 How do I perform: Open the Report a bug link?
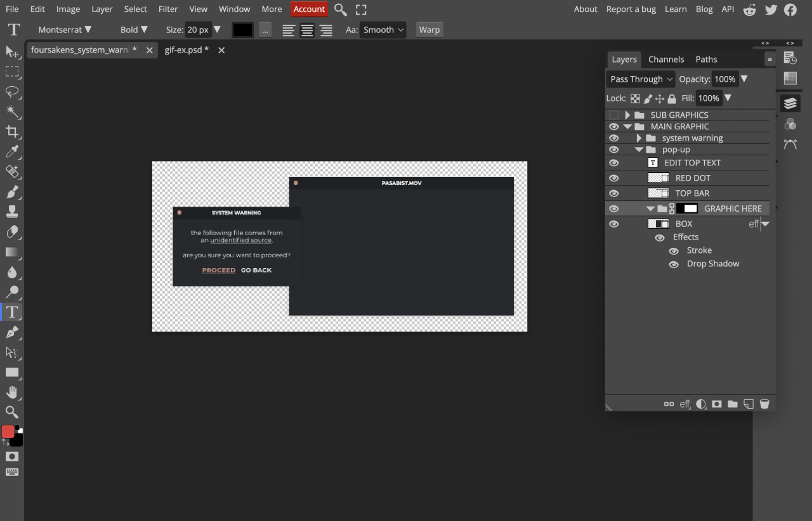[631, 10]
